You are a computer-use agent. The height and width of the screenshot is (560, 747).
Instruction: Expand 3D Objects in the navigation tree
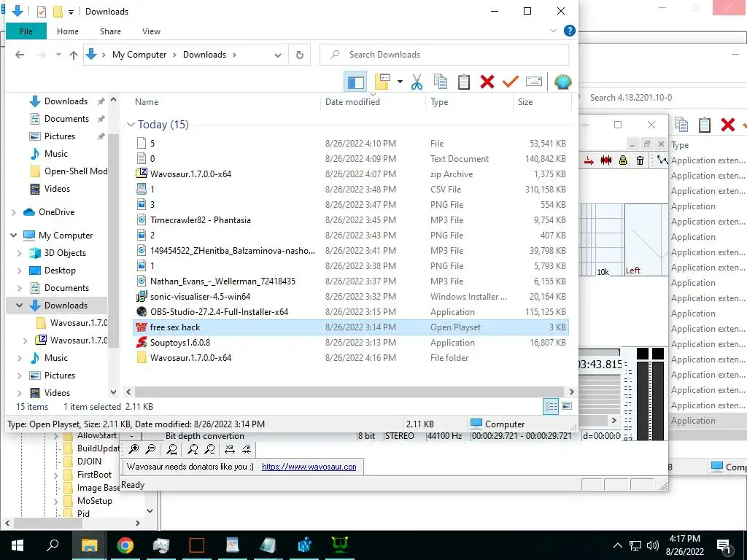coord(20,253)
